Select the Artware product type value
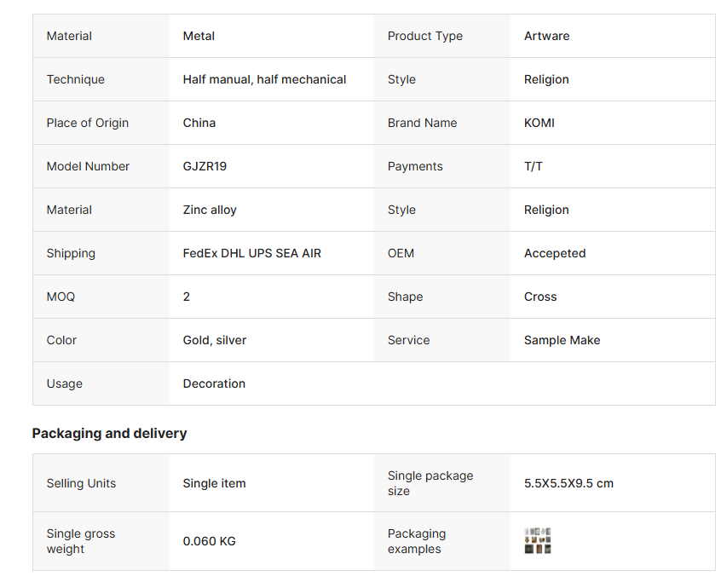Screen dimensions: 727x588 [546, 36]
